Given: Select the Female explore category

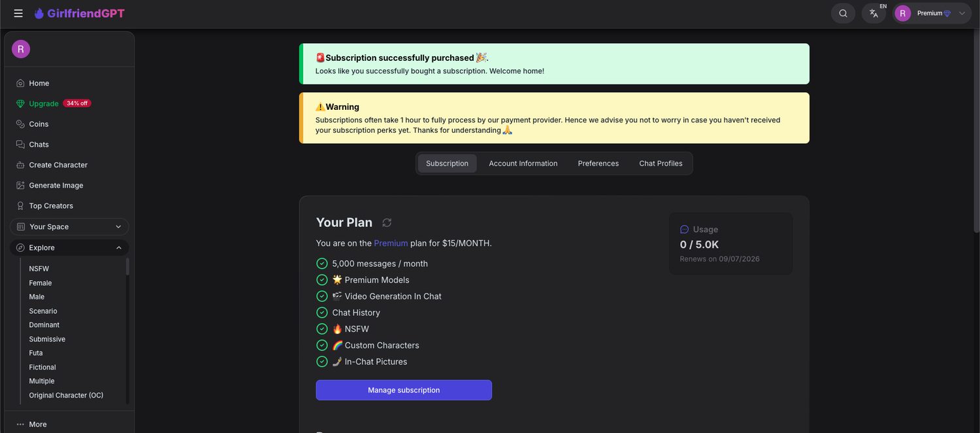Looking at the screenshot, I should [x=41, y=283].
